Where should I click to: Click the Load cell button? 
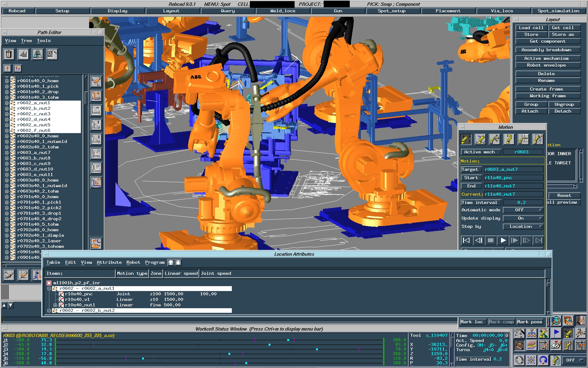coord(531,28)
